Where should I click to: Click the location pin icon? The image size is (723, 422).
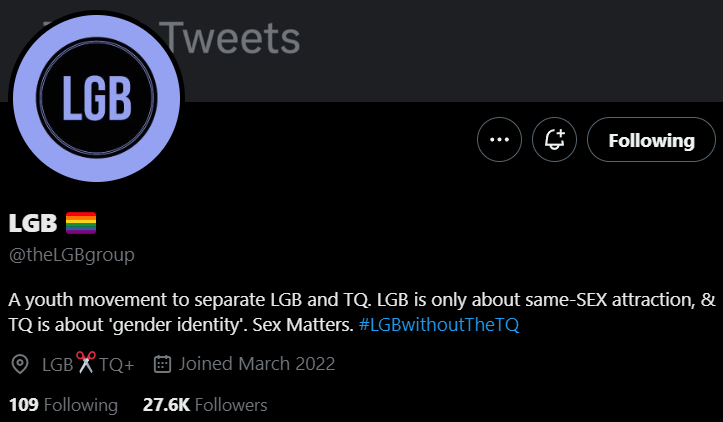(20, 364)
